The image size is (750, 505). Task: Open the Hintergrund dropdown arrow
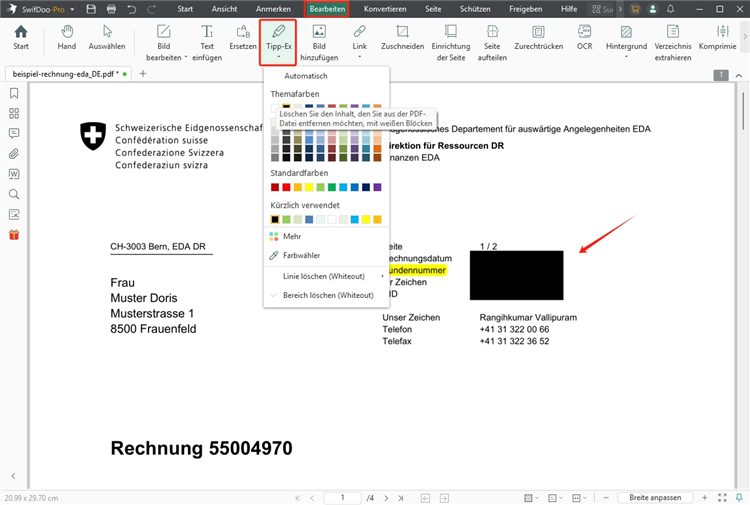(x=626, y=57)
